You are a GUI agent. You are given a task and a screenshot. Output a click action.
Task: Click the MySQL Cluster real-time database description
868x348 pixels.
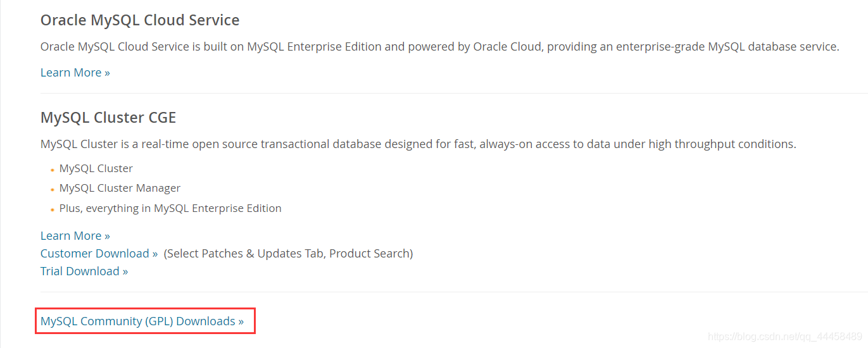coord(418,144)
